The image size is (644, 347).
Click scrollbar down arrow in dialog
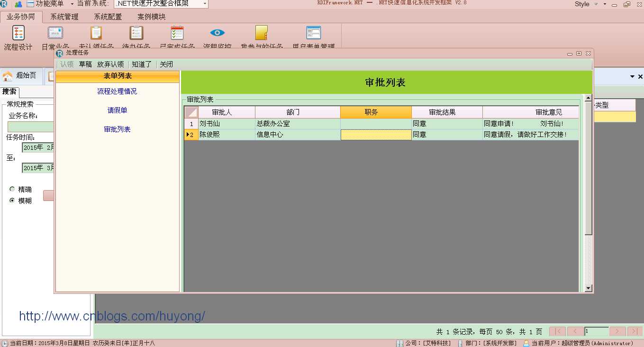click(x=589, y=288)
